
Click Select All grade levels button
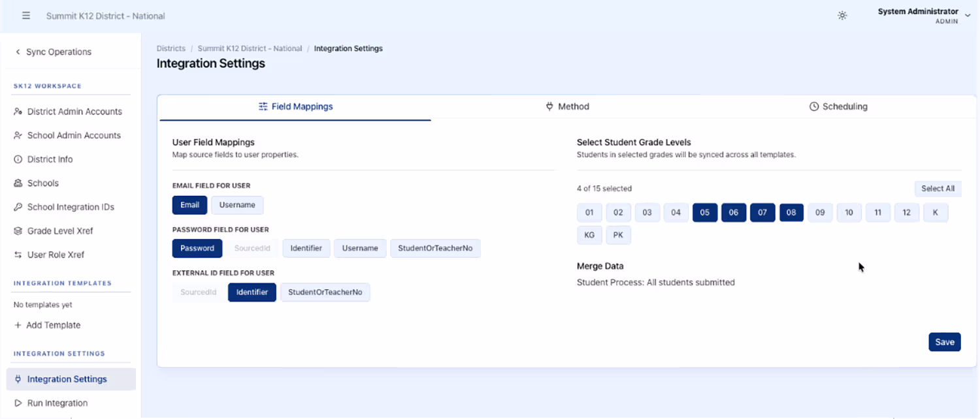[x=938, y=189]
